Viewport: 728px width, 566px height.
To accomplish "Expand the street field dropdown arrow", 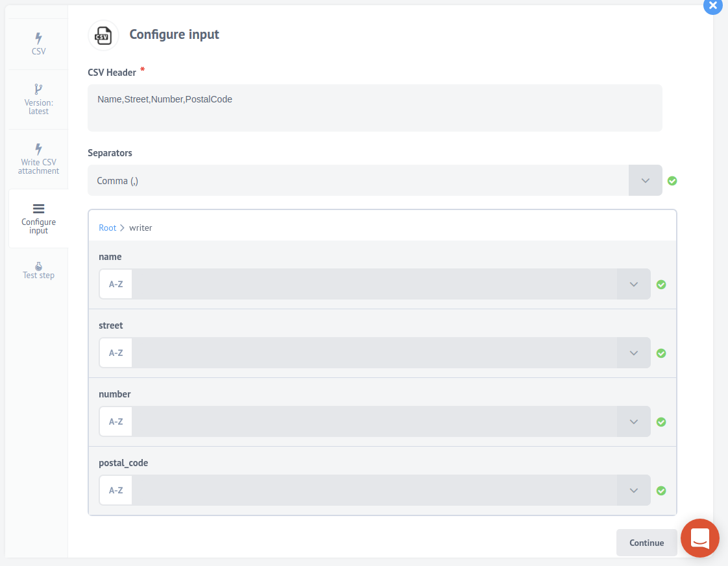I will coord(634,353).
